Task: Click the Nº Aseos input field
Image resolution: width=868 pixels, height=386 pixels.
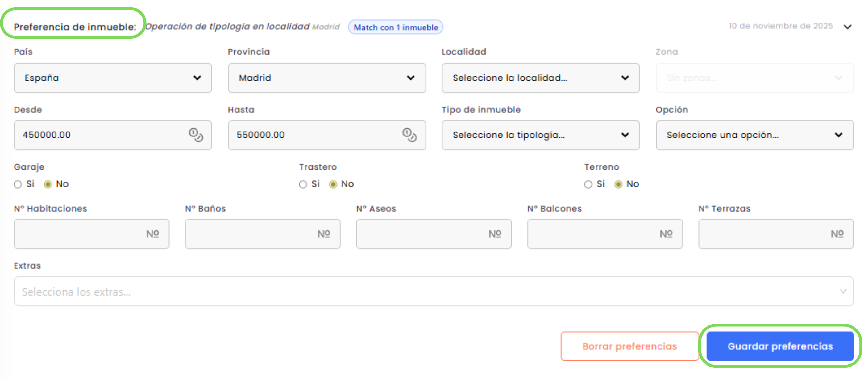Action: click(434, 234)
